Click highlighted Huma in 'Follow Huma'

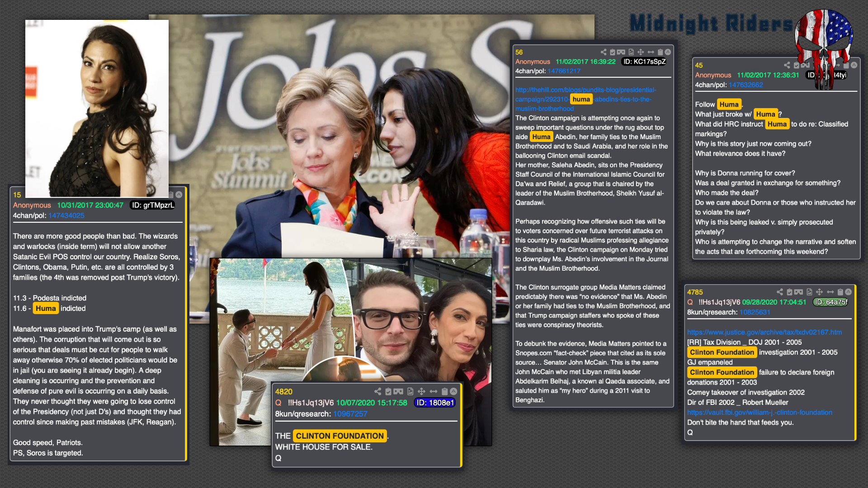pos(729,104)
